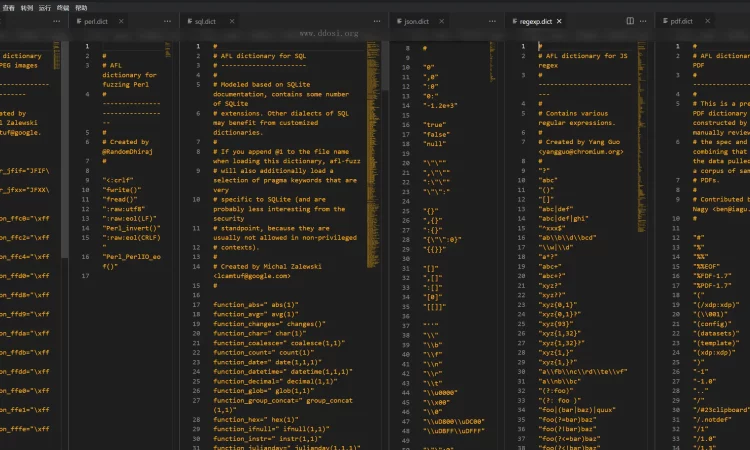Image resolution: width=750 pixels, height=450 pixels.
Task: Click the '"xyz{0,1}"' line in regexp.dict
Action: (x=558, y=305)
